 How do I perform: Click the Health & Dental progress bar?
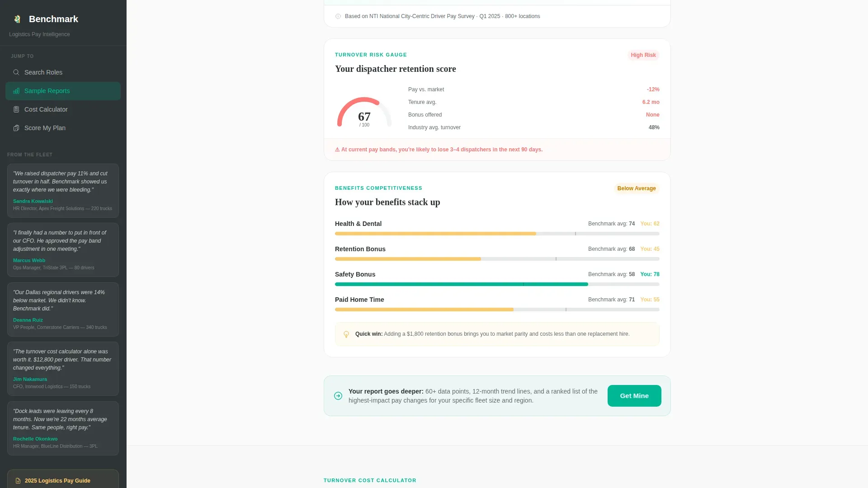497,234
